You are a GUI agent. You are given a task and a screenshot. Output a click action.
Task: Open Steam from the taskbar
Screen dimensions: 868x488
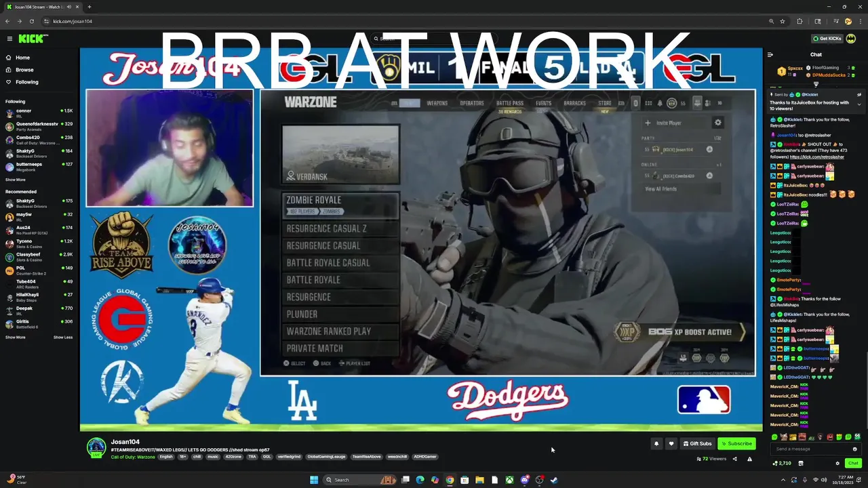554,480
